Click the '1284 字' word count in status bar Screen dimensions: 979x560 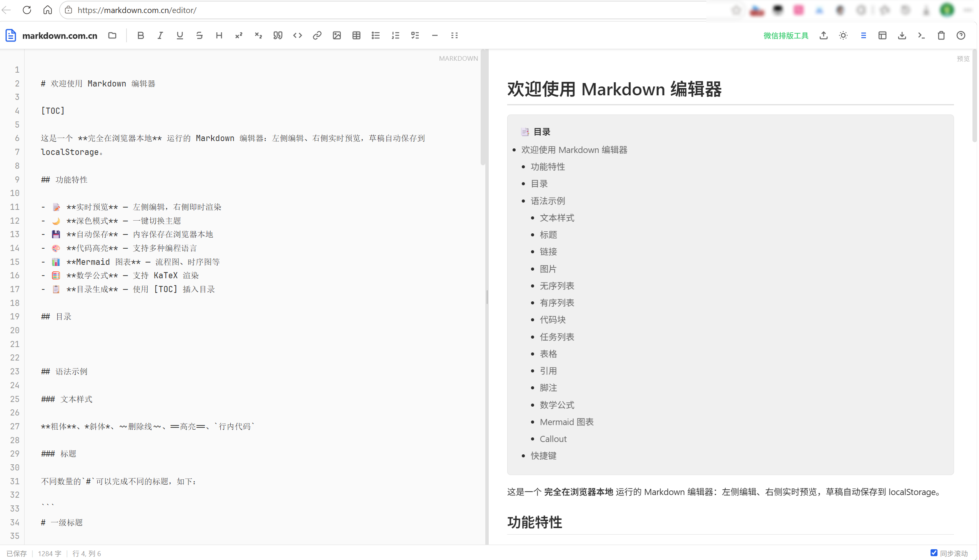(x=50, y=553)
